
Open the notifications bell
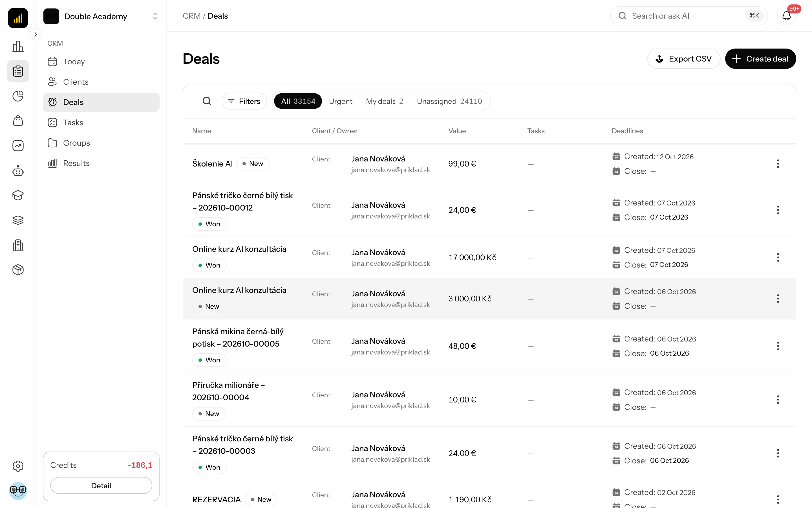[x=786, y=16]
